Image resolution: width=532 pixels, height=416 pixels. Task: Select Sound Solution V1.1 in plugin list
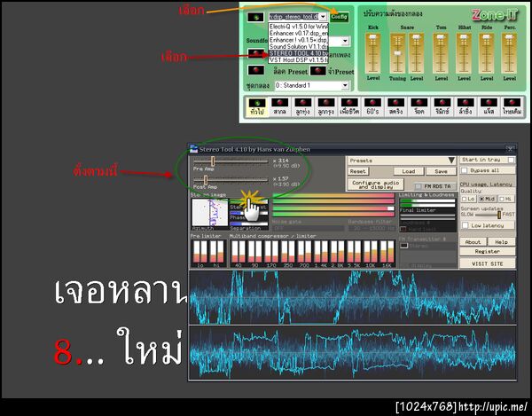(299, 46)
